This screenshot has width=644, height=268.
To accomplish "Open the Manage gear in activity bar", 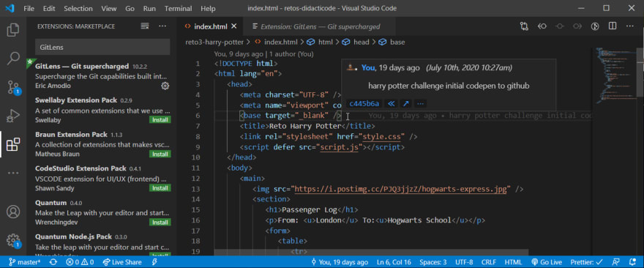I will tap(13, 240).
